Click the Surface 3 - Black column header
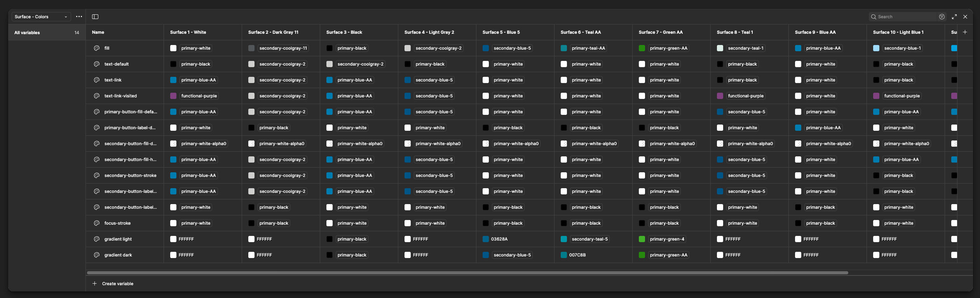The height and width of the screenshot is (298, 980). [344, 32]
